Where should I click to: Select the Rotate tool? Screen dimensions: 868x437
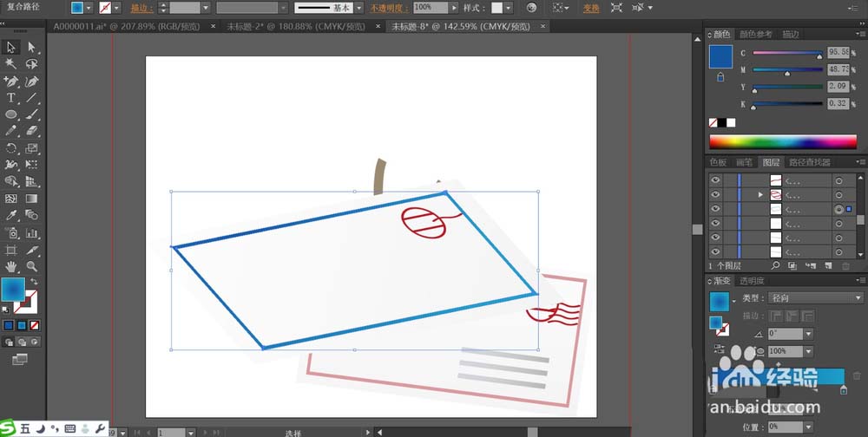11,148
